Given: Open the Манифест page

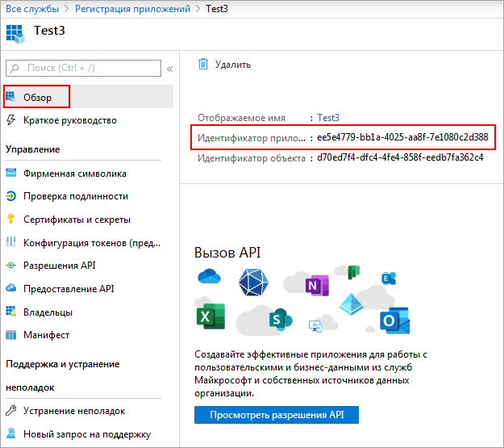Looking at the screenshot, I should click(46, 335).
